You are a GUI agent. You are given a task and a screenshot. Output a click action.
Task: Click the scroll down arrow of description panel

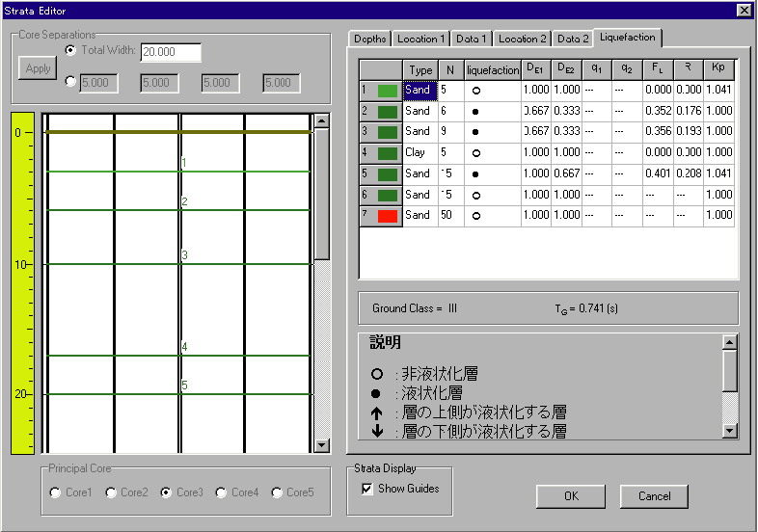click(729, 431)
